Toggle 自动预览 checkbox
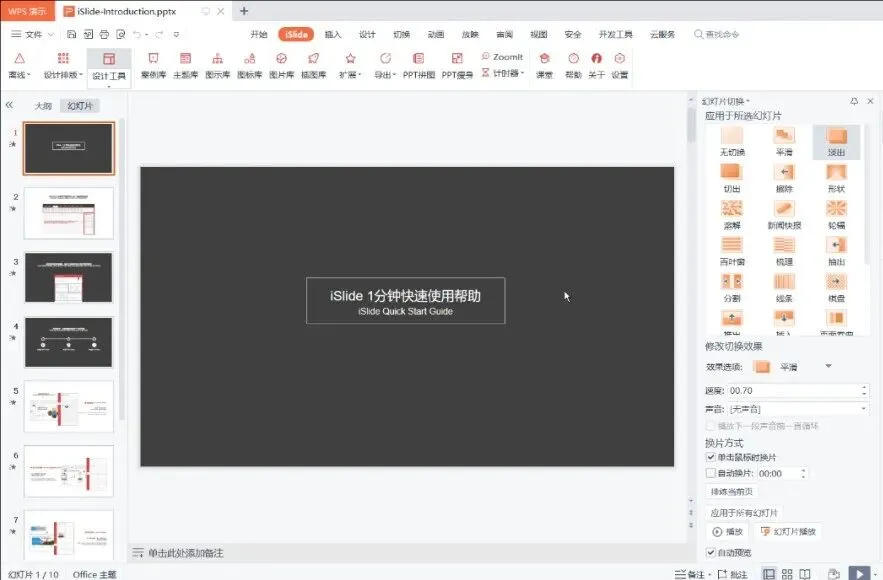 (711, 552)
